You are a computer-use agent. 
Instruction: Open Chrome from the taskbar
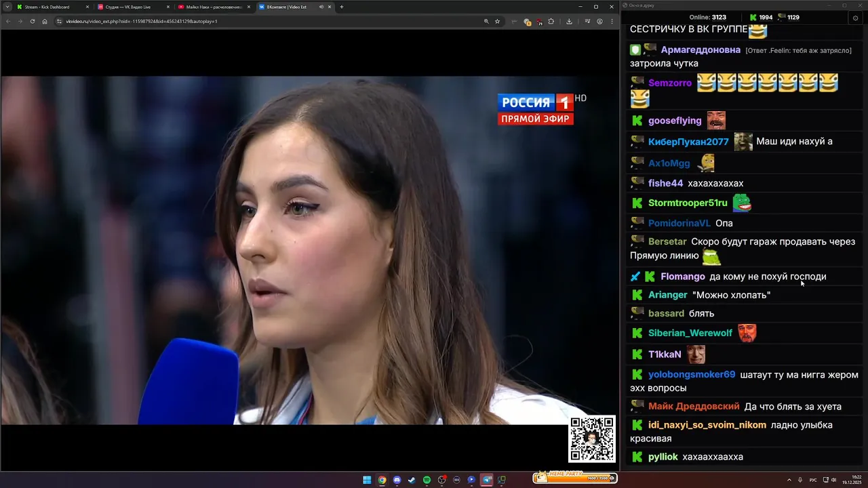click(382, 480)
